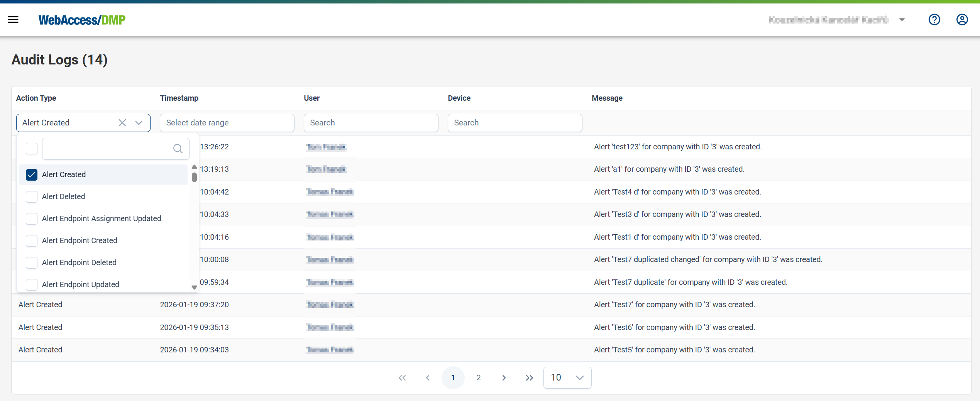Uncheck the Alert Created checkbox

click(x=31, y=174)
